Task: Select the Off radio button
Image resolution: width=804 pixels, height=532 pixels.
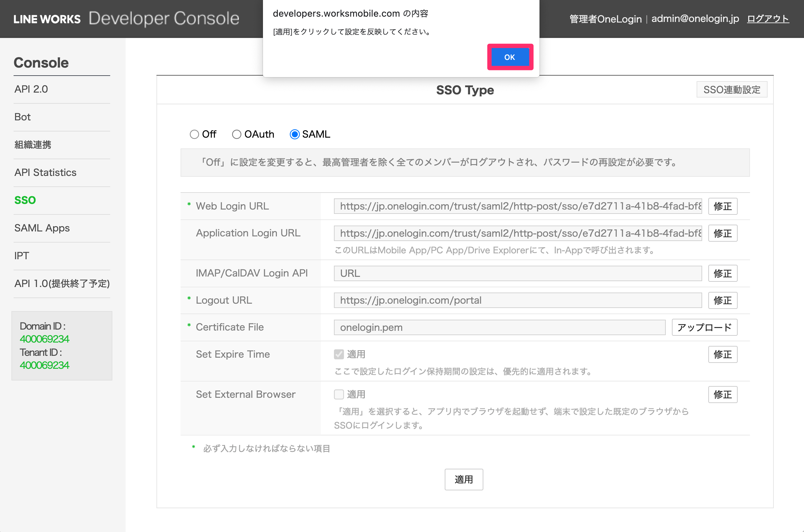Action: coord(194,134)
